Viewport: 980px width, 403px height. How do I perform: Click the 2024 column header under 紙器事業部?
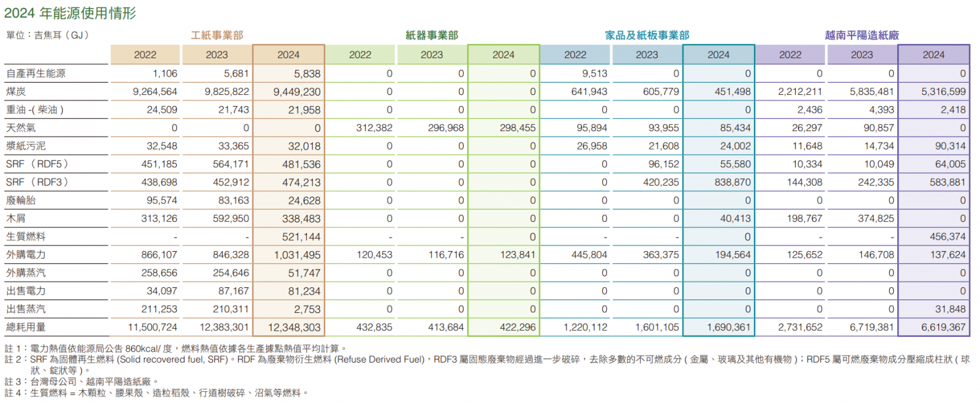(x=503, y=55)
